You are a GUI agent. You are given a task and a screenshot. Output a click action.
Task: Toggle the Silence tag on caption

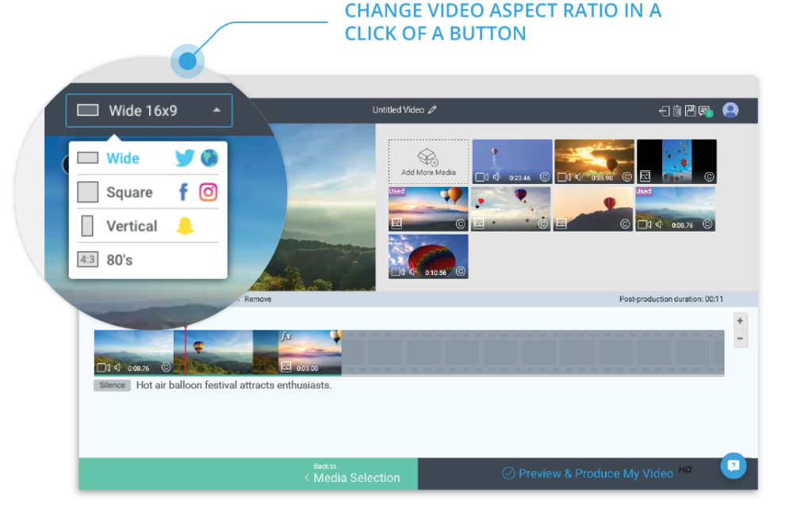click(112, 385)
